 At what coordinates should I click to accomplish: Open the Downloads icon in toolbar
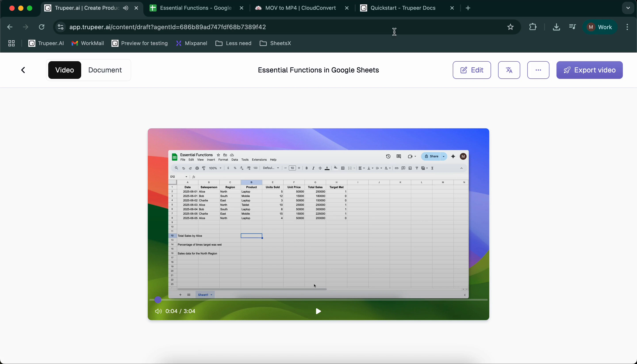click(x=556, y=27)
